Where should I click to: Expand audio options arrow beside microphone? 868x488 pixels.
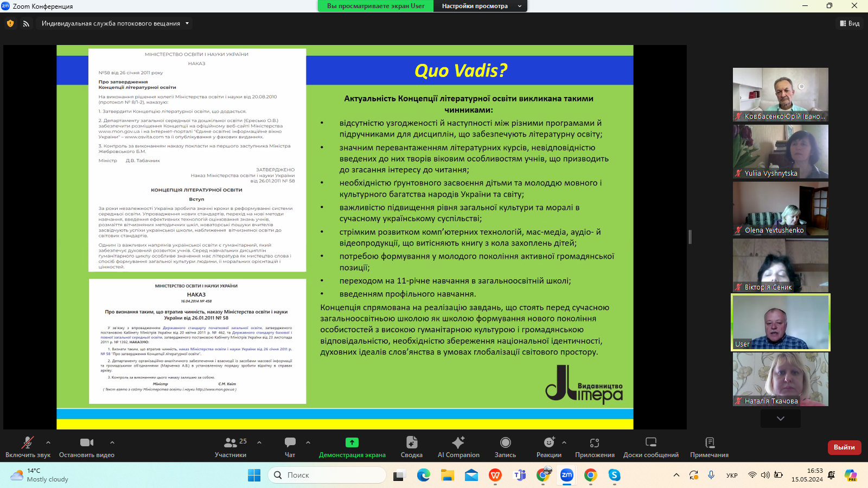(48, 442)
